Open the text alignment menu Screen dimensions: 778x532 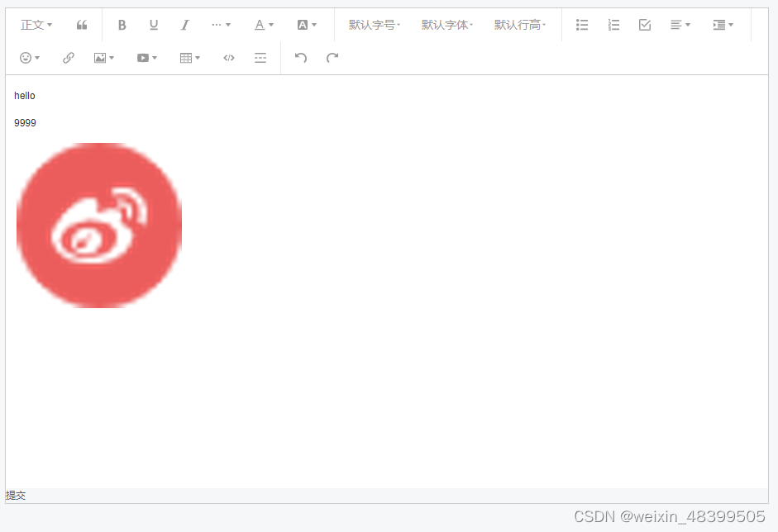tap(680, 25)
